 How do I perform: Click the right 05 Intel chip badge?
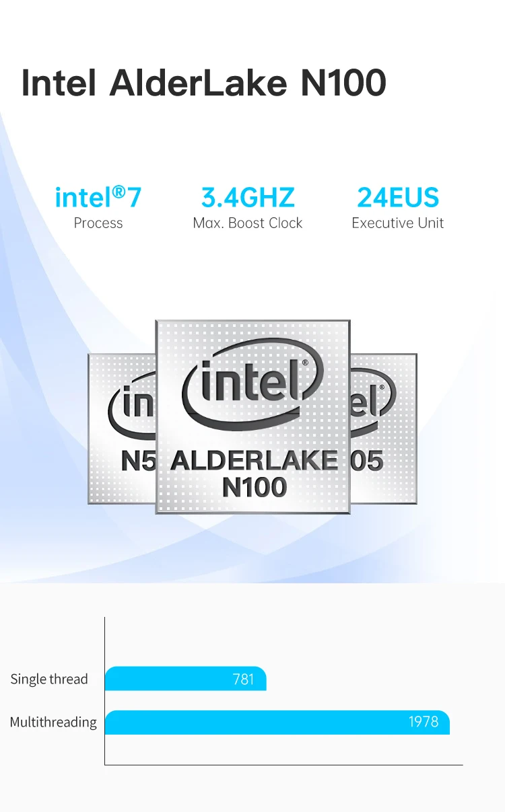tap(384, 429)
